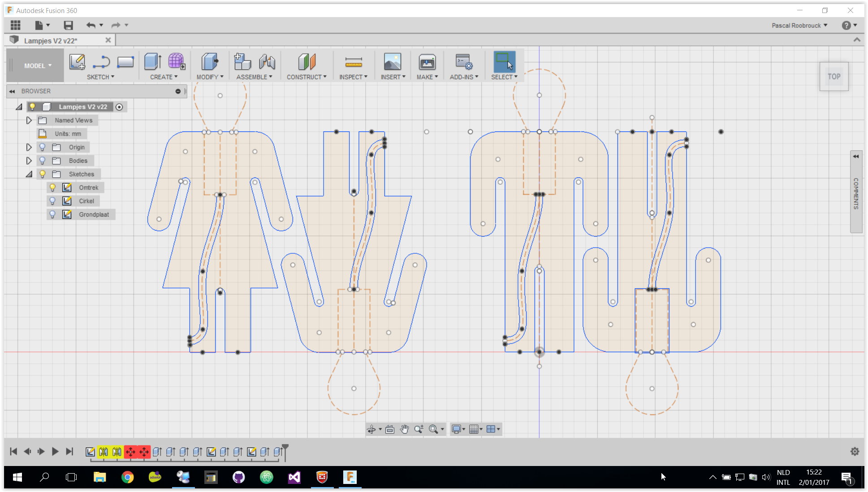Toggle visibility of Lampjes V2 v22 root
The width and height of the screenshot is (868, 492).
coord(32,107)
